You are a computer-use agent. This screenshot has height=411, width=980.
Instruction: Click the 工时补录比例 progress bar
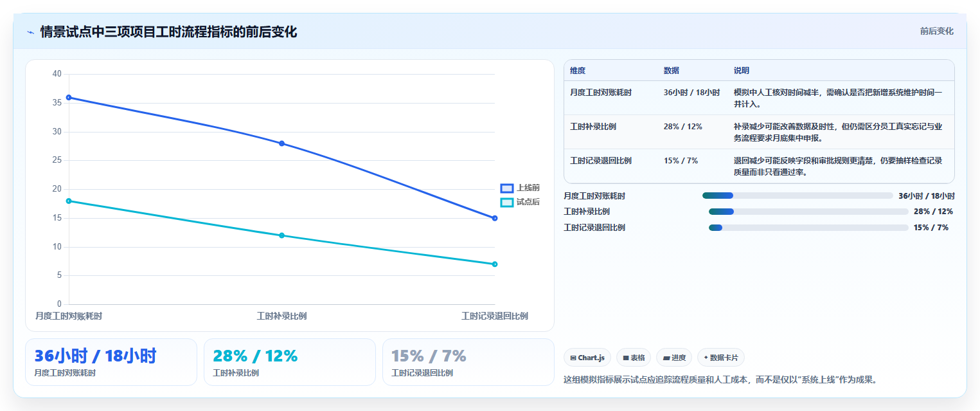coord(808,212)
